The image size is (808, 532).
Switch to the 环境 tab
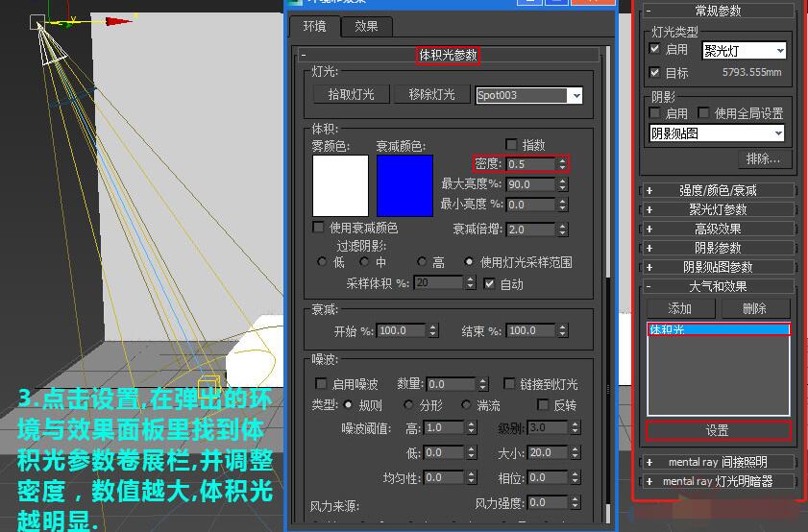point(314,26)
